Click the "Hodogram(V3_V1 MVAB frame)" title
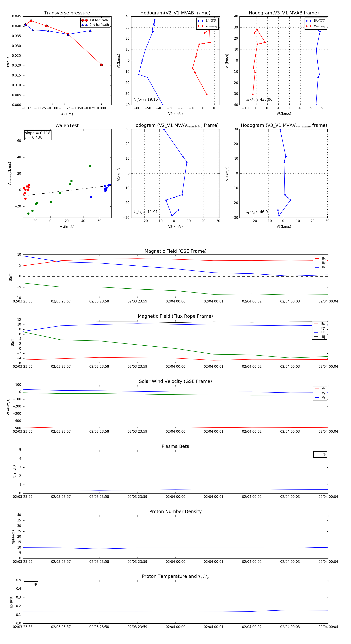 pyautogui.click(x=284, y=13)
